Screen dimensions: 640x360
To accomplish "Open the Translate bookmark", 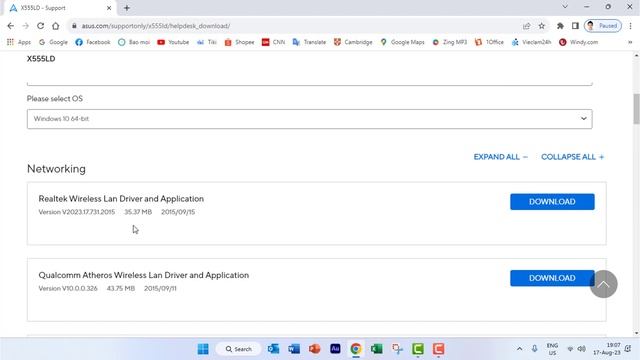I will (x=309, y=42).
